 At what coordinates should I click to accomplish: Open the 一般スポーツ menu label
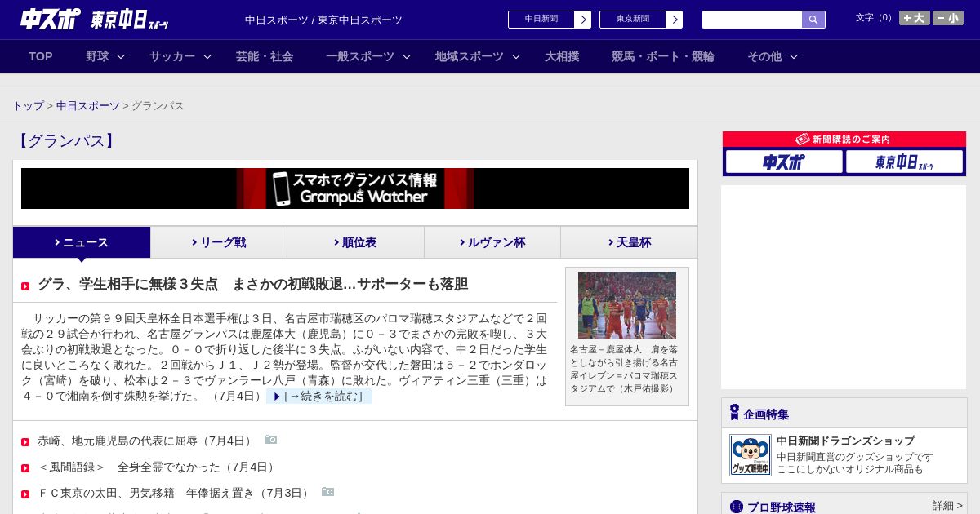pyautogui.click(x=360, y=56)
